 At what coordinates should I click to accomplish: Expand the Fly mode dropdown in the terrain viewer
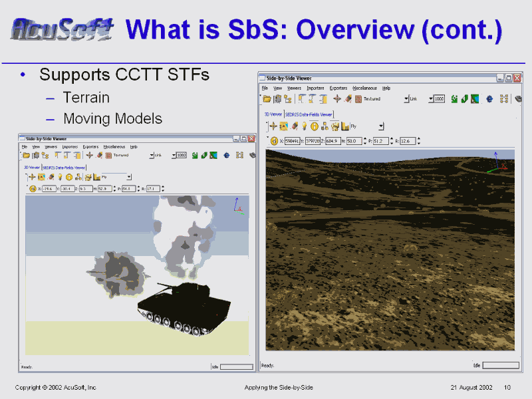381,126
